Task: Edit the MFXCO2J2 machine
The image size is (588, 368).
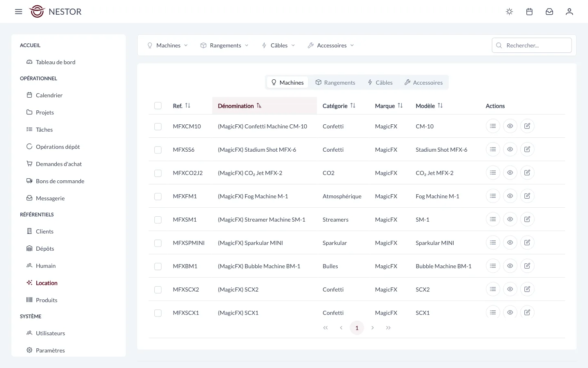Action: 527,173
